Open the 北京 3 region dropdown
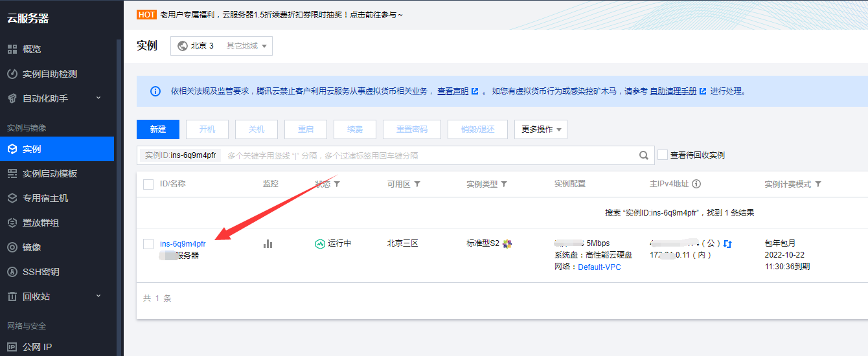The width and height of the screenshot is (868, 356). (222, 46)
